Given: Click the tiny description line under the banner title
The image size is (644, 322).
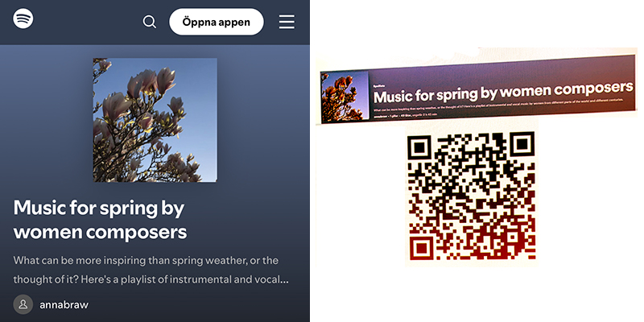Looking at the screenshot, I should pos(498,105).
